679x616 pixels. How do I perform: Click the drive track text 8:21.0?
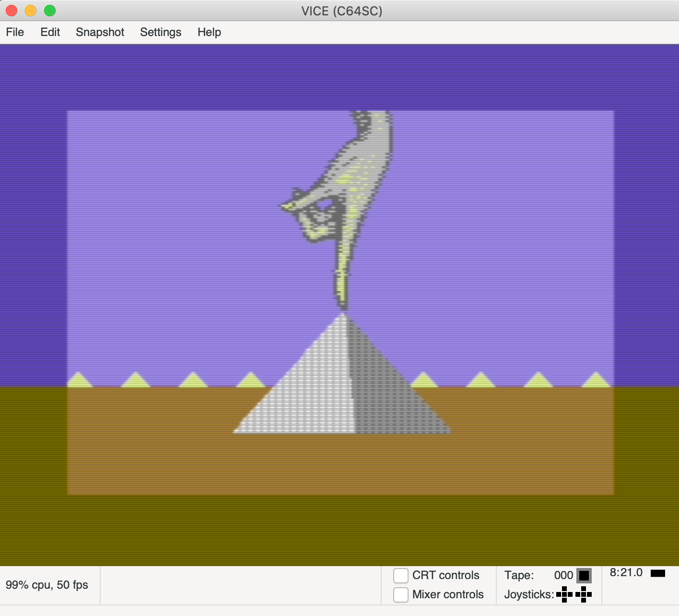pos(626,572)
